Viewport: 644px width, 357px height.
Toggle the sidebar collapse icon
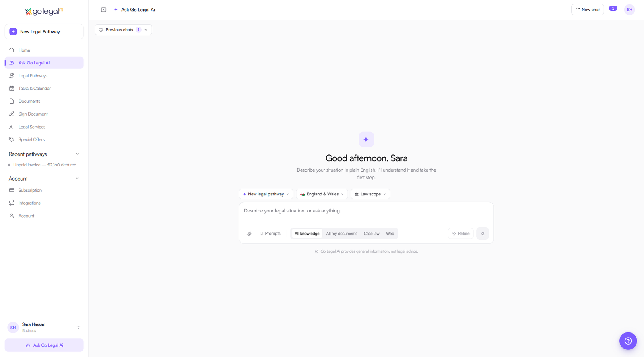click(x=103, y=10)
